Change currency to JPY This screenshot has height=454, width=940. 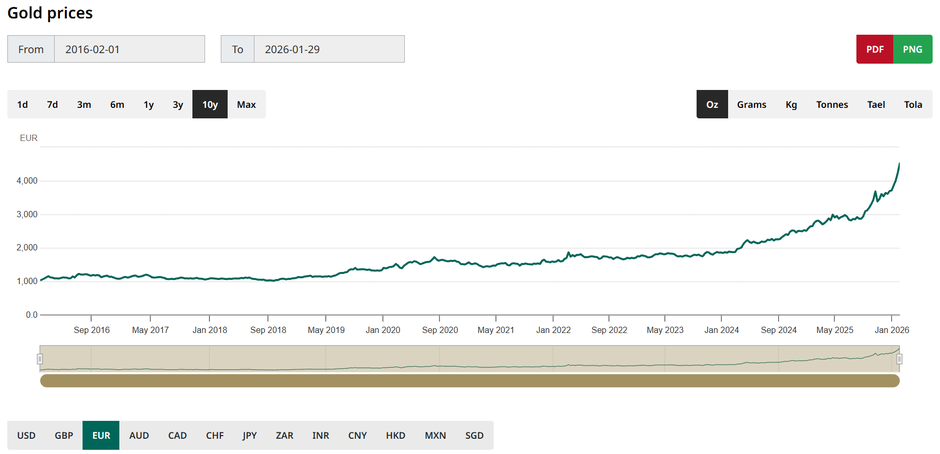(x=249, y=436)
